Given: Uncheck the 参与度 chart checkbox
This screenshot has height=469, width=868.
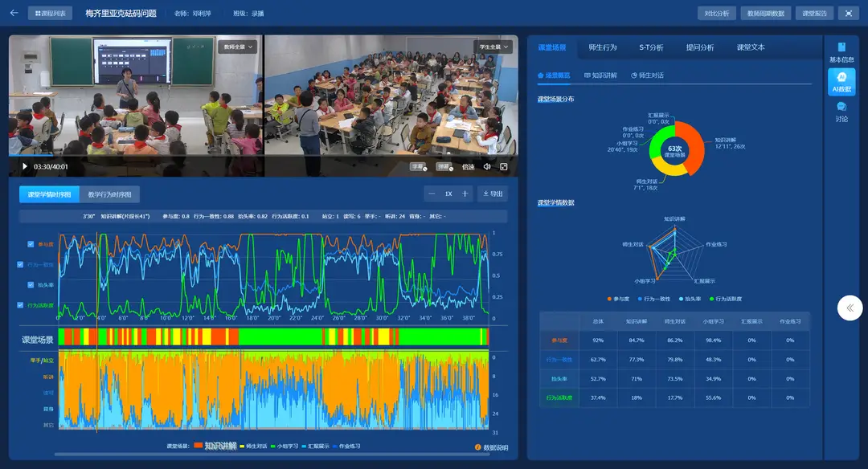Looking at the screenshot, I should coord(31,244).
